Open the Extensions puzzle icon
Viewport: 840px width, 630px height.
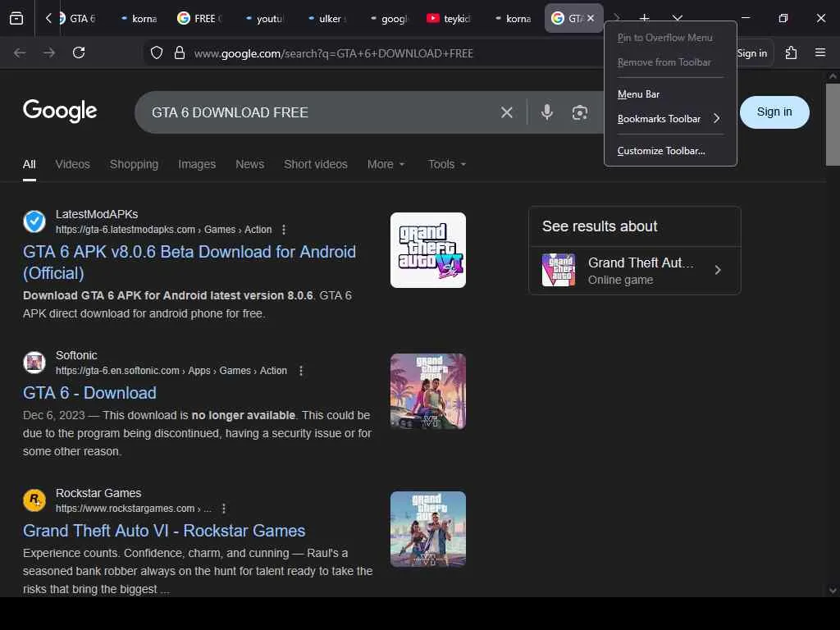tap(791, 52)
